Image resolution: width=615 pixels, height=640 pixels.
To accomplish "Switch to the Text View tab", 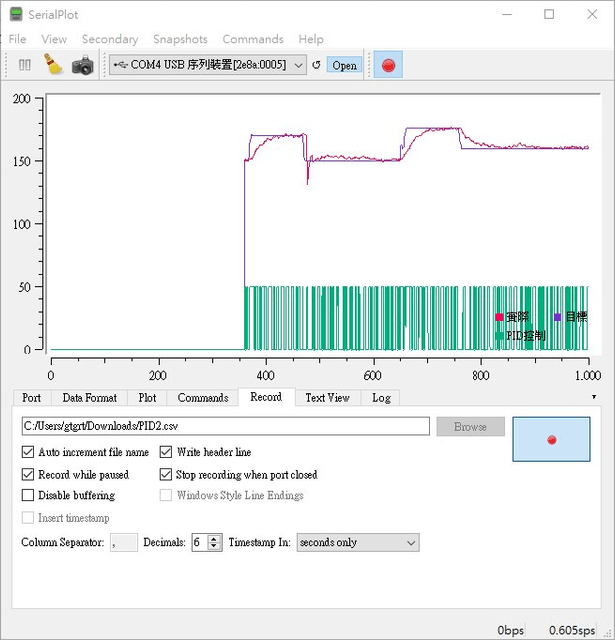I will coord(327,398).
